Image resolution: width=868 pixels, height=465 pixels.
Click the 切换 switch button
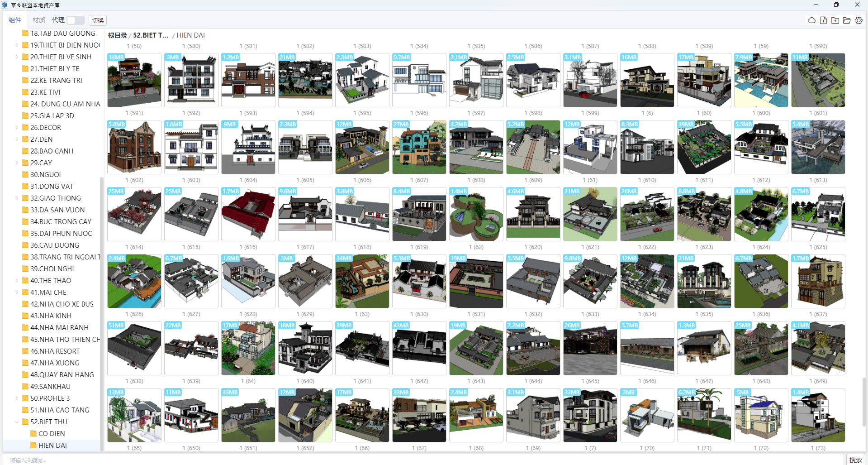(98, 20)
